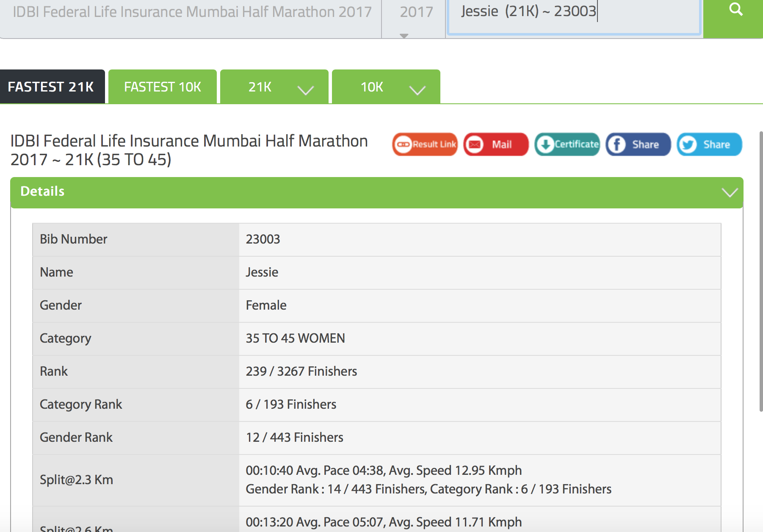
Task: Send the result via Mail button
Action: coord(496,144)
